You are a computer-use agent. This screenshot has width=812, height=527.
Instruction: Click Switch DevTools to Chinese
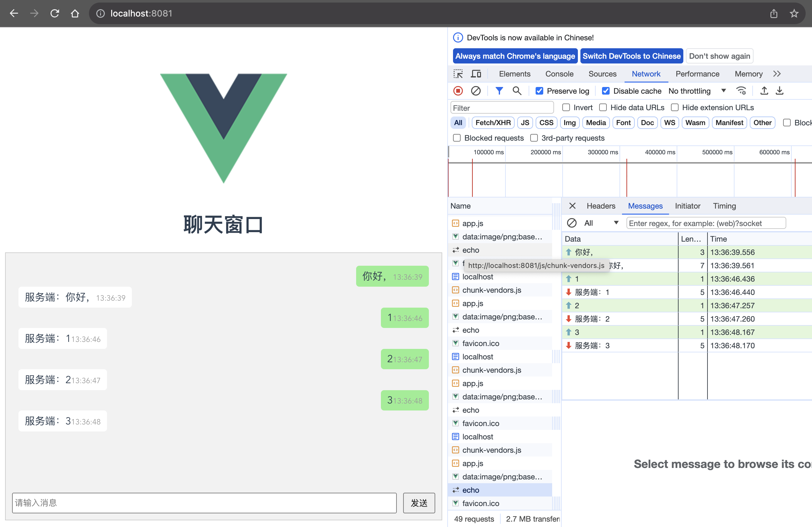click(632, 56)
